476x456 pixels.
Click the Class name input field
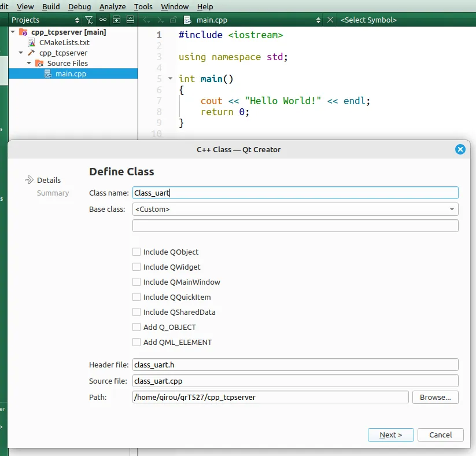click(x=295, y=193)
